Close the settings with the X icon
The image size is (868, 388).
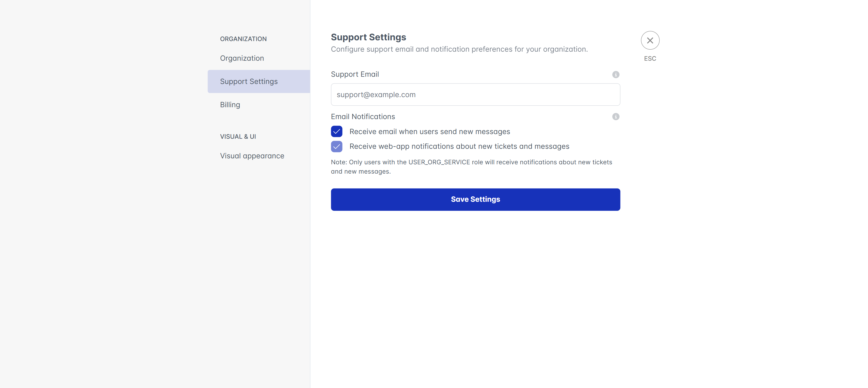(x=650, y=40)
